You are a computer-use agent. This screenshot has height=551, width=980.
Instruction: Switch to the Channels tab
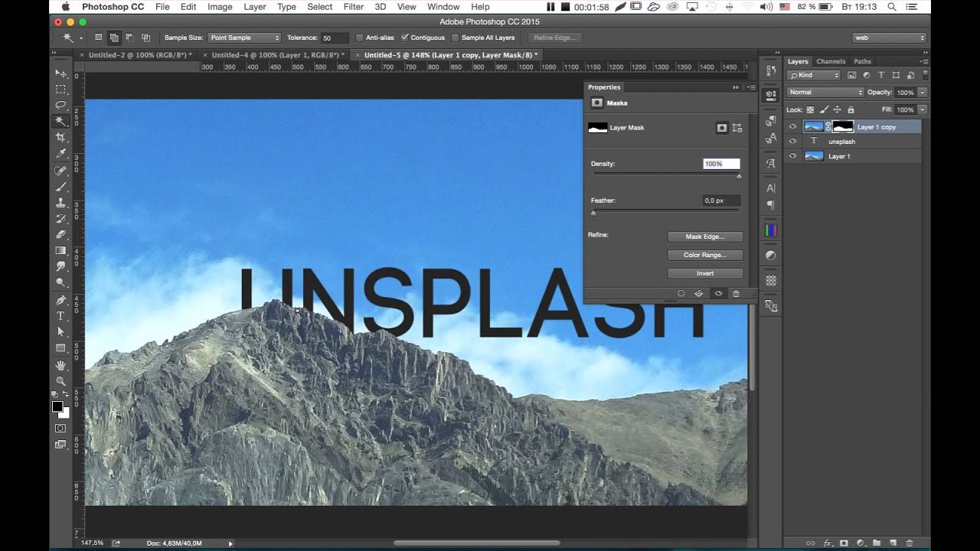(831, 61)
